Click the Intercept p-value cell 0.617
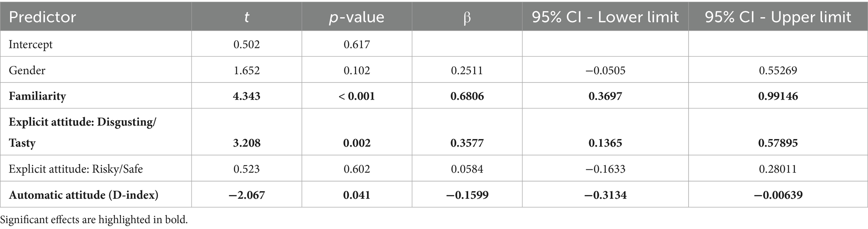The width and height of the screenshot is (868, 229). click(x=357, y=44)
